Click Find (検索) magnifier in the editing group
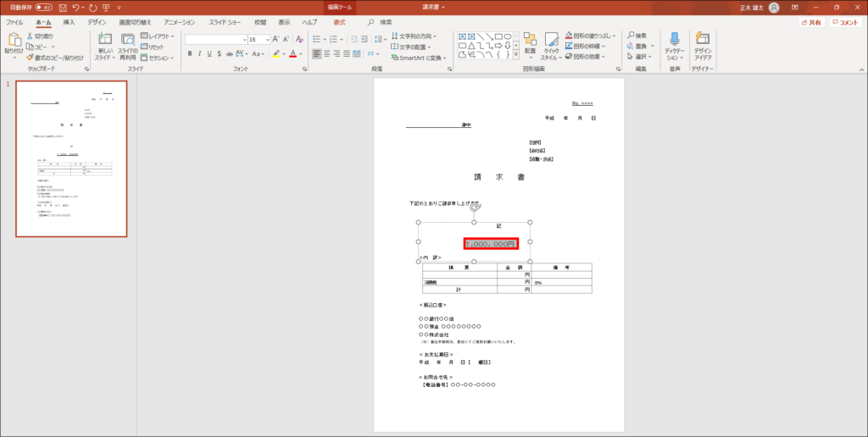 pos(637,36)
